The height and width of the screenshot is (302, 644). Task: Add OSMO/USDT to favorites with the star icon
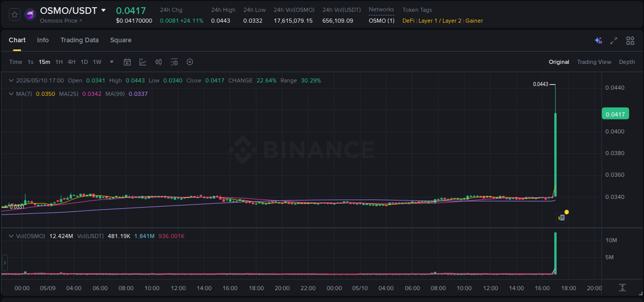(x=15, y=14)
